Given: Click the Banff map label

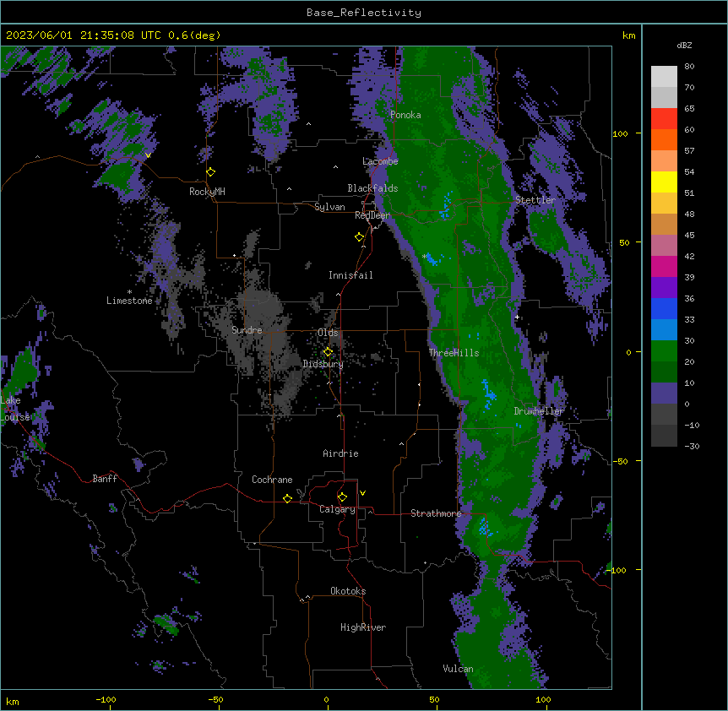Looking at the screenshot, I should click(x=105, y=479).
